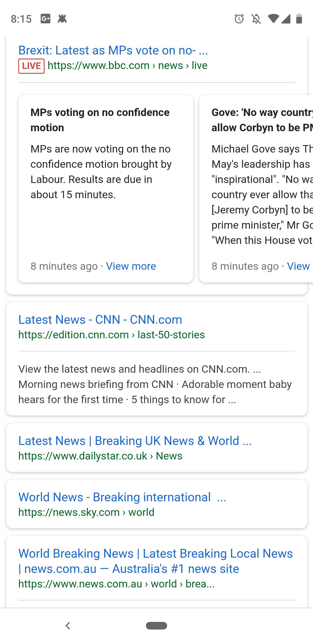
Task: Tap the bug debug status icon
Action: tap(62, 19)
